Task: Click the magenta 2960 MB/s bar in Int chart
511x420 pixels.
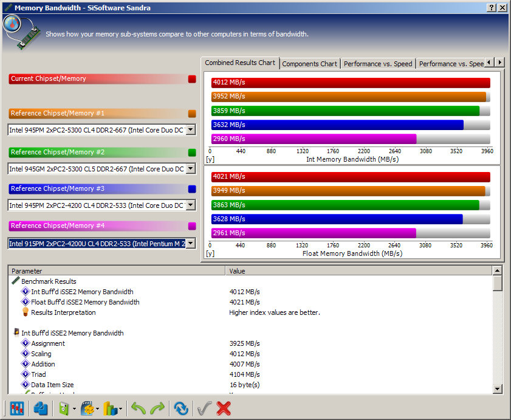Action: point(314,139)
